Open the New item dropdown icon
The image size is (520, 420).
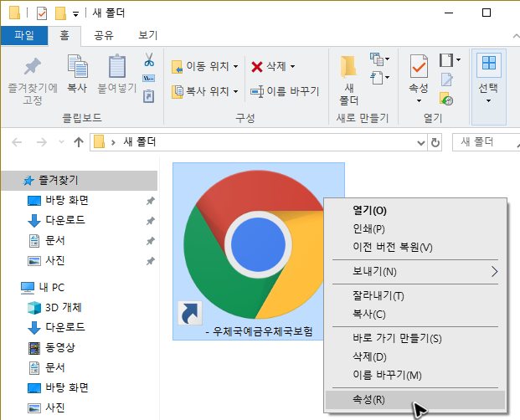(379, 59)
